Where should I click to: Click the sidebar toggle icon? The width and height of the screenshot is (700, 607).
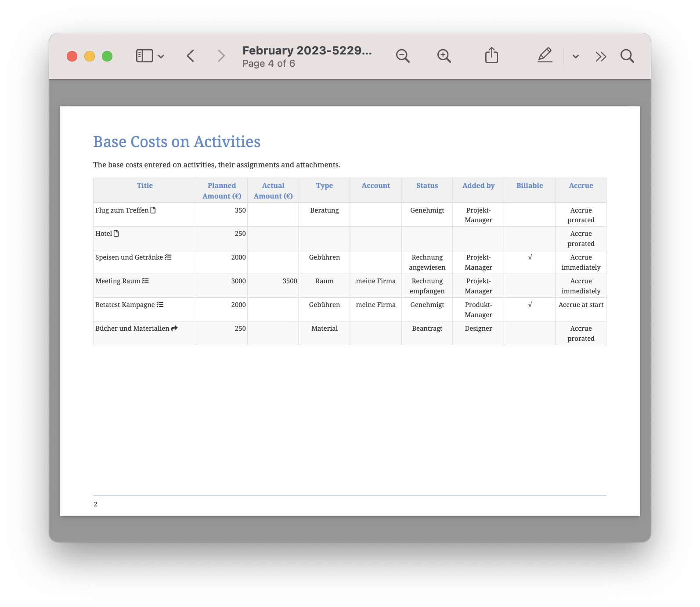point(144,56)
